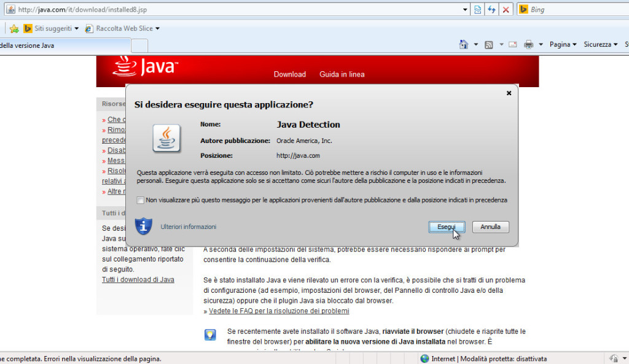Image resolution: width=629 pixels, height=364 pixels.
Task: Open 'Vedete le FAQ per la risoluzione dei problemi'
Action: coord(279,311)
